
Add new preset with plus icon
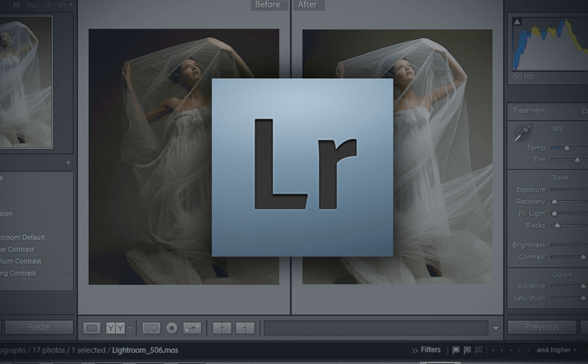pos(68,162)
